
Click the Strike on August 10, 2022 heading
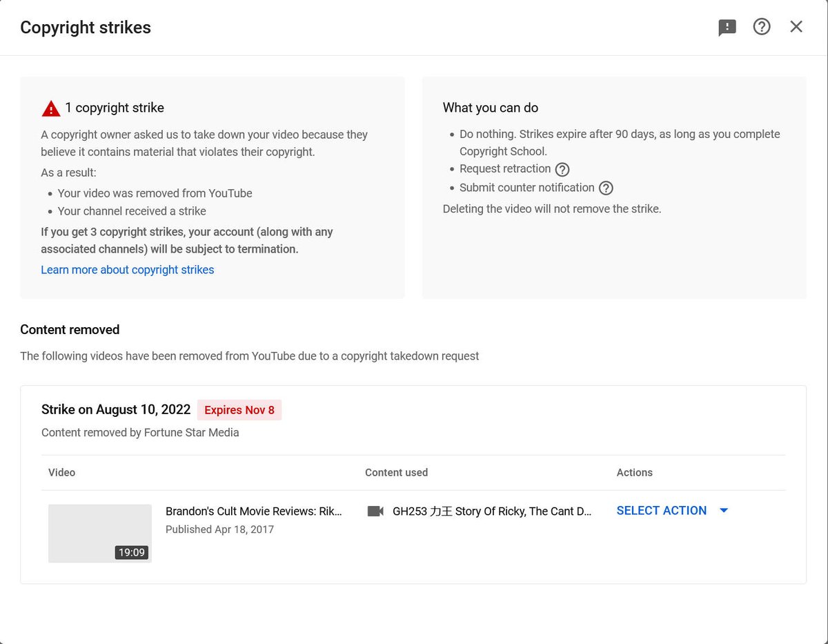point(116,409)
